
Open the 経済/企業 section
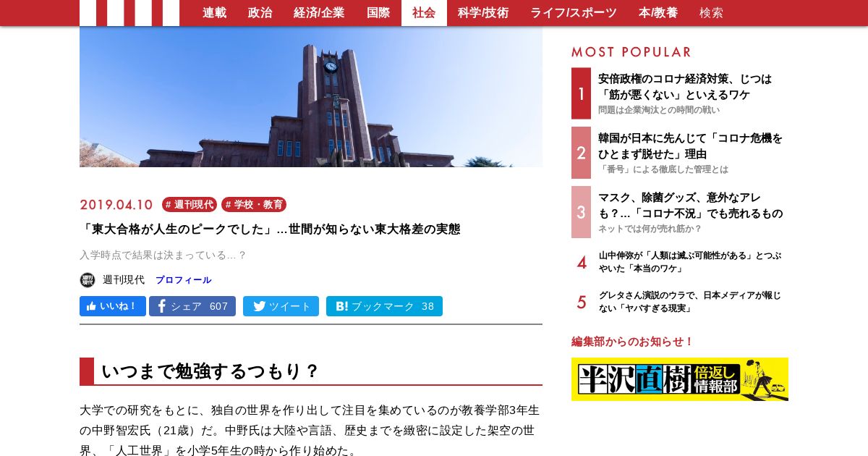(x=319, y=13)
